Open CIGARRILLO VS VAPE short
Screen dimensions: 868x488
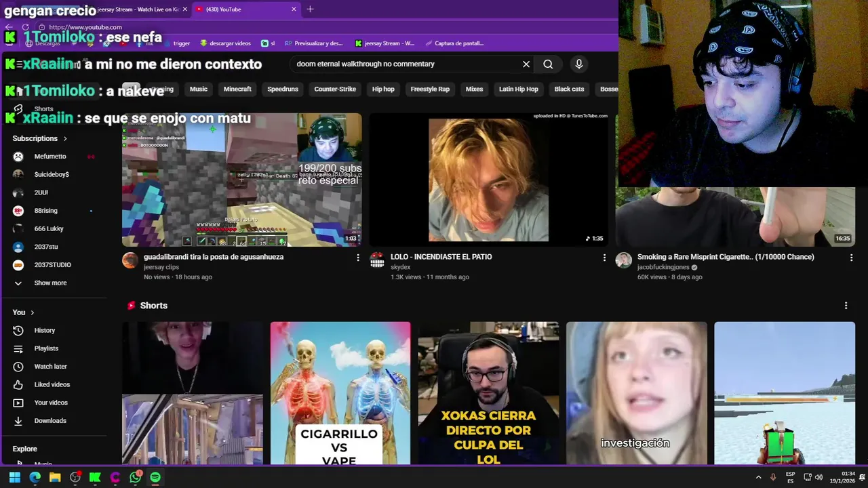[x=340, y=393]
